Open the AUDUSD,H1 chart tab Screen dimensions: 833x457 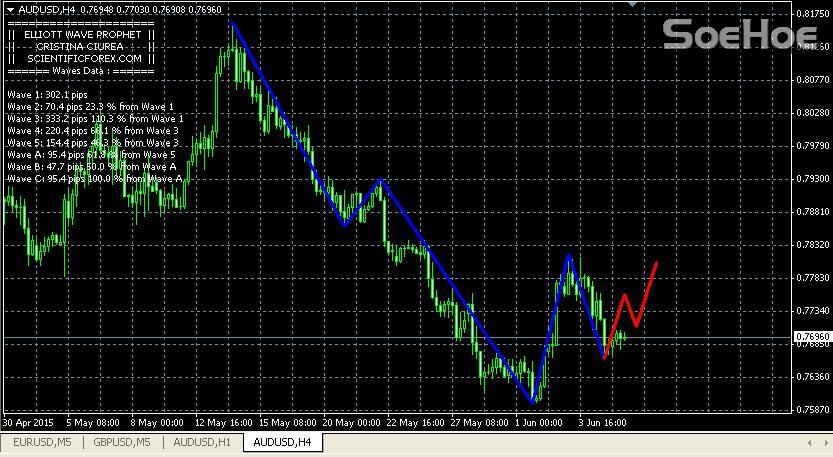click(x=202, y=442)
